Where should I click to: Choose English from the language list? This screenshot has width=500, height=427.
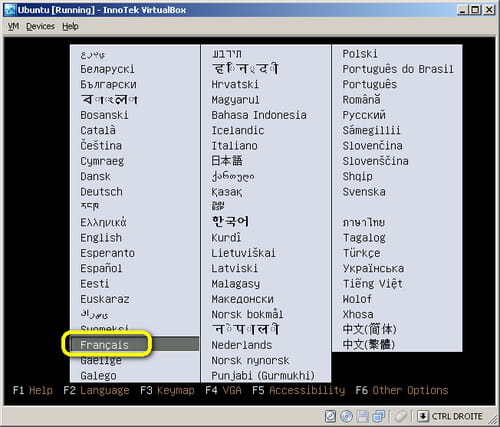(101, 238)
